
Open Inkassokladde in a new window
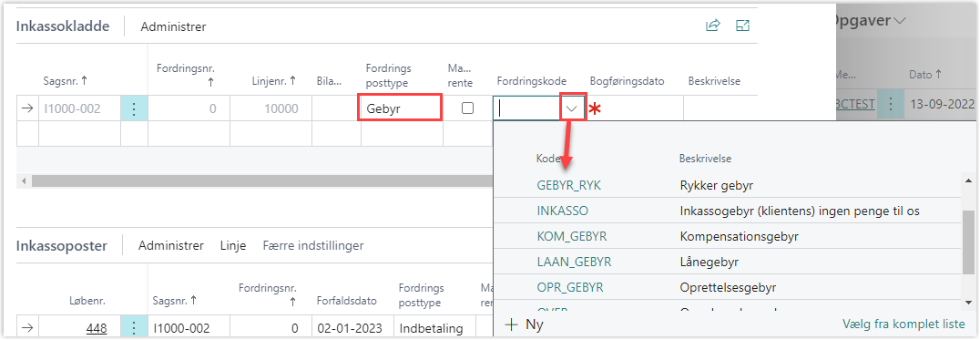click(x=742, y=26)
